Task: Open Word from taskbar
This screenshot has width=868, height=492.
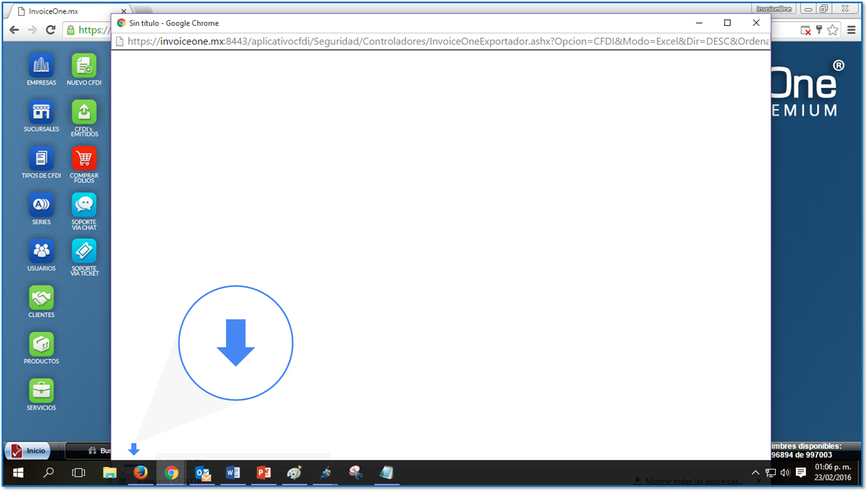Action: coord(233,473)
